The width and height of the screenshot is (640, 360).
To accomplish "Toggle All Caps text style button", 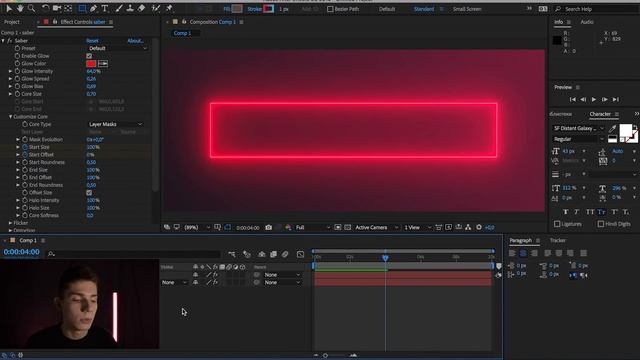I will click(x=590, y=212).
